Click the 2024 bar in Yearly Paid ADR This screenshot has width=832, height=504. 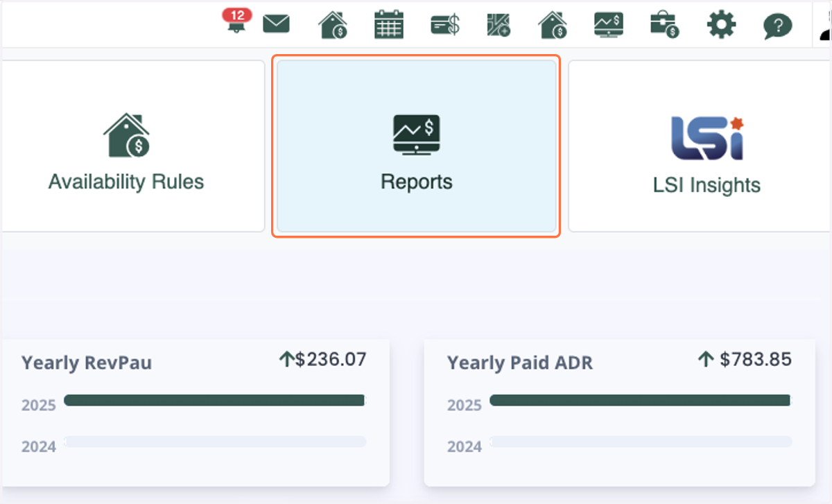[x=641, y=442]
